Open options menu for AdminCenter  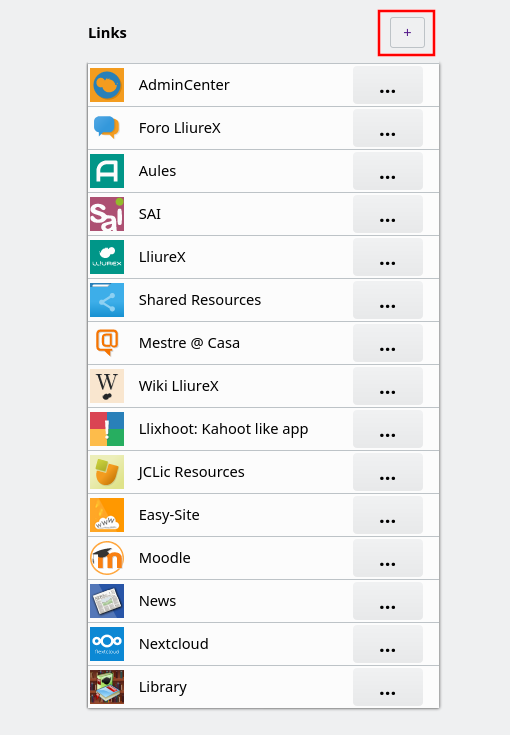pyautogui.click(x=388, y=85)
